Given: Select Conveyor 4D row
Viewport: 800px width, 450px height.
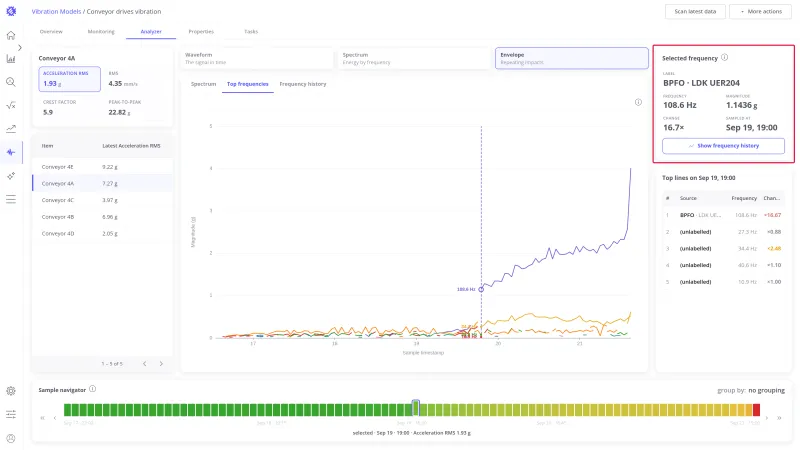Looking at the screenshot, I should (x=102, y=234).
